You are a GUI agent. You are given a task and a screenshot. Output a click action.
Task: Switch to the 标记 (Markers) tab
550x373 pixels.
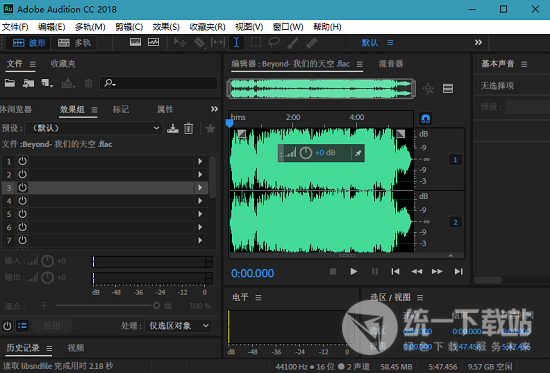point(121,109)
